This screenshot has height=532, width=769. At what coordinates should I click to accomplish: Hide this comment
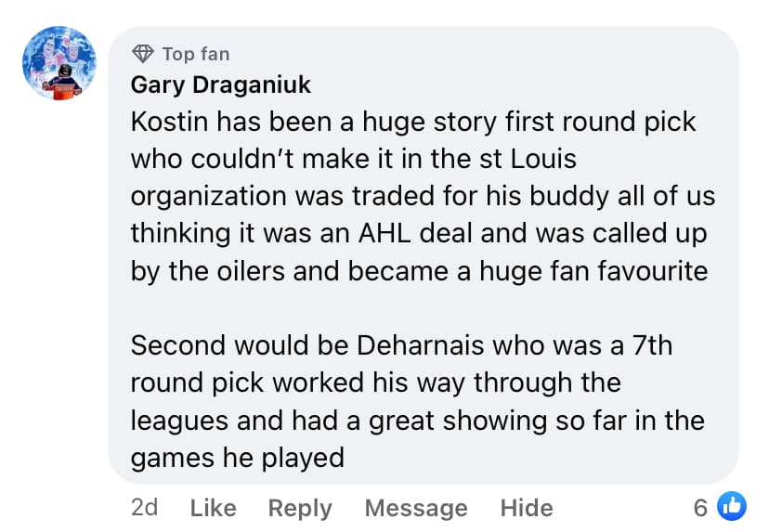(x=526, y=508)
